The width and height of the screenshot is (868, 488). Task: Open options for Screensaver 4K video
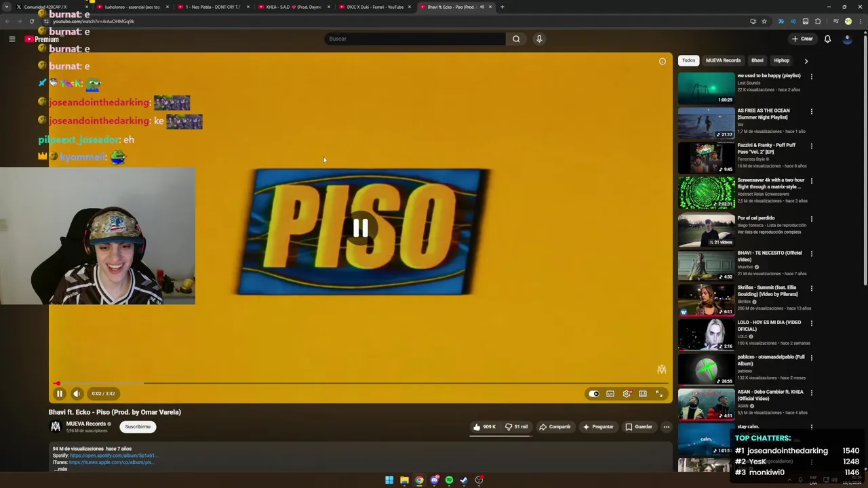[x=811, y=181]
